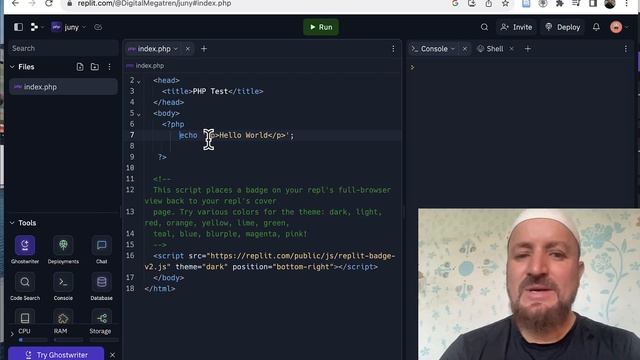Toggle the sidebar panel icon
This screenshot has width=640, height=360.
18,27
